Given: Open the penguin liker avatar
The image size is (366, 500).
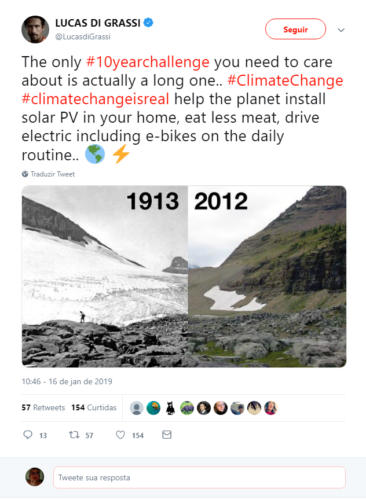Looking at the screenshot, I should [170, 408].
